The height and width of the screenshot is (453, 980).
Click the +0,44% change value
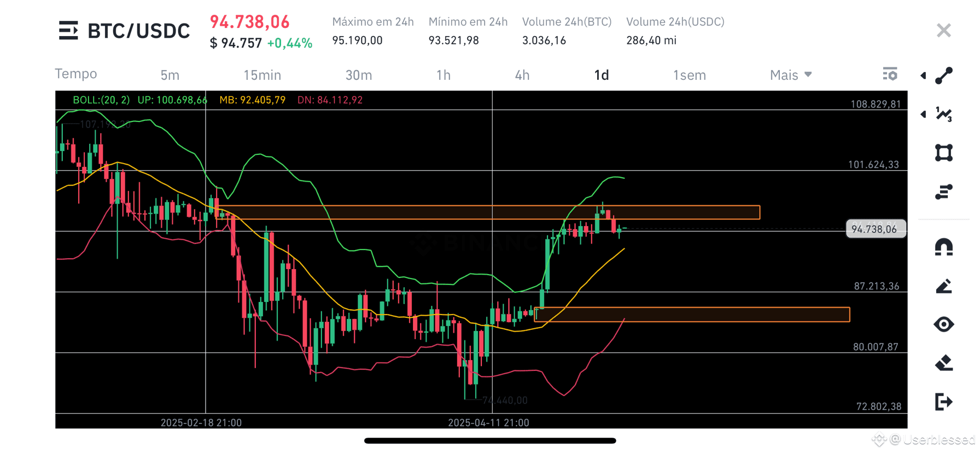coord(290,43)
